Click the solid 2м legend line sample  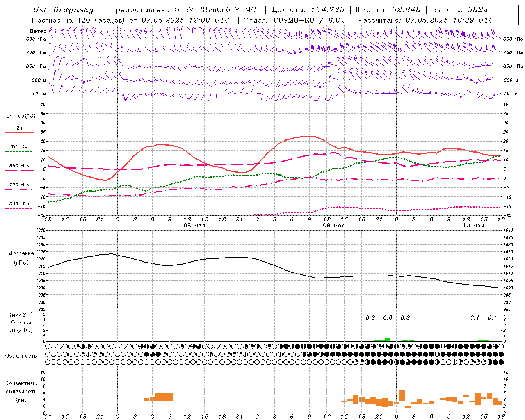(x=19, y=132)
